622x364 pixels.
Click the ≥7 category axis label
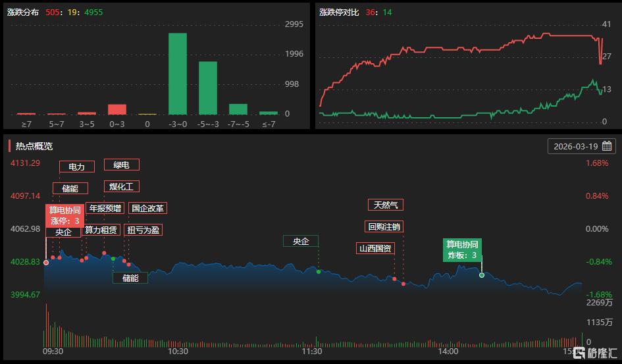coord(26,124)
